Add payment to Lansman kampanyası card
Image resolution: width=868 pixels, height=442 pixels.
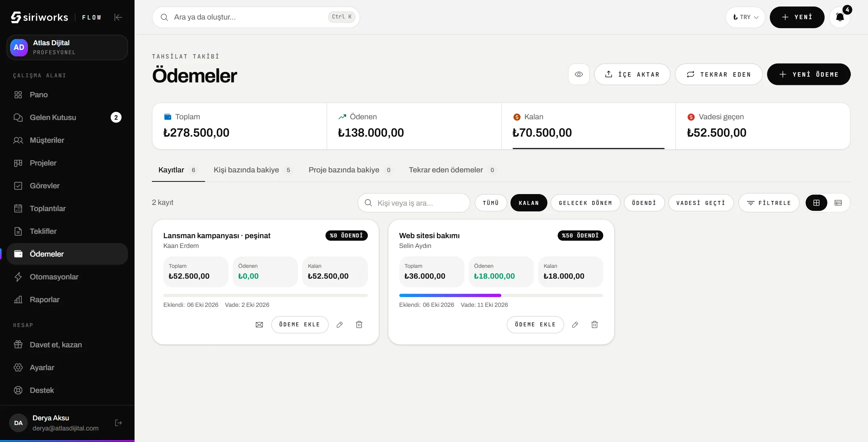[x=300, y=325]
